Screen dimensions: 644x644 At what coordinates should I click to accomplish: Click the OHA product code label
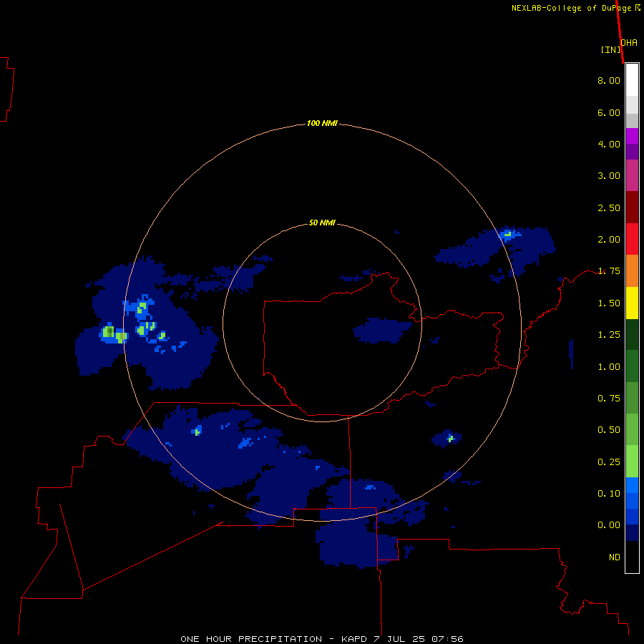pyautogui.click(x=629, y=42)
